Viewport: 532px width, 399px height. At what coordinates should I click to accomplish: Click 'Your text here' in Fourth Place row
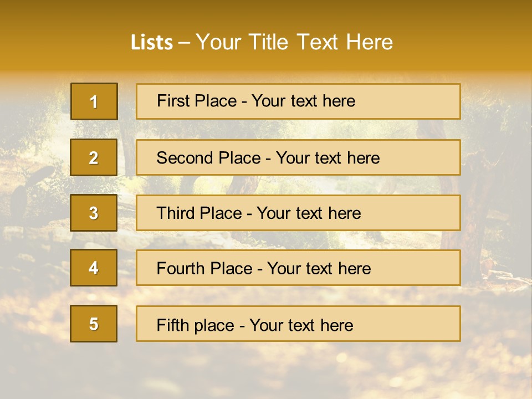coord(319,269)
